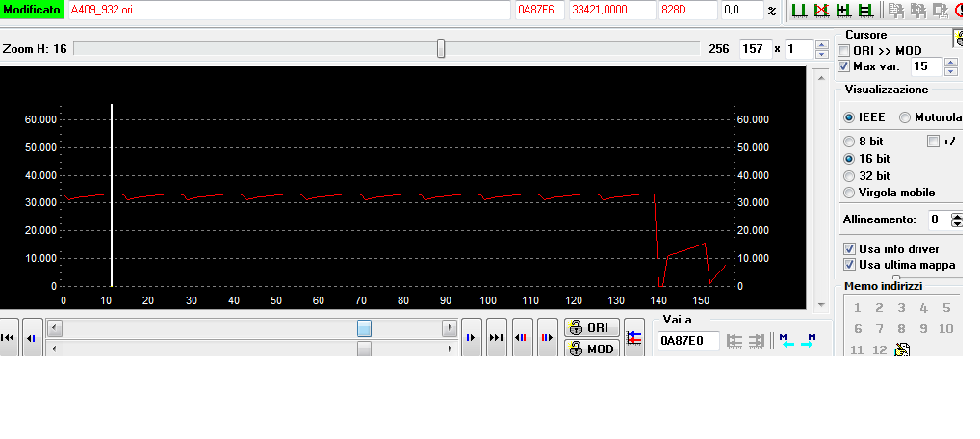The height and width of the screenshot is (439, 980).
Task: Go to next red-blue difference
Action: click(x=547, y=337)
